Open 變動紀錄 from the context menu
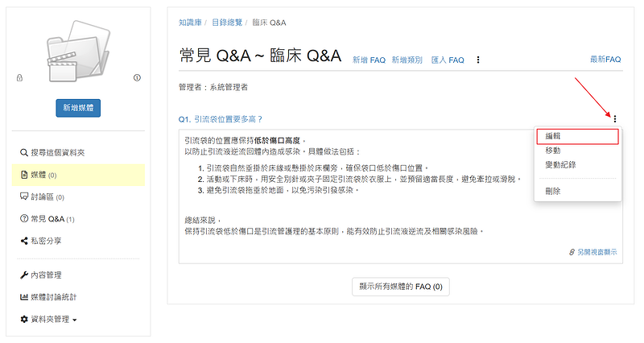The image size is (644, 343). click(x=560, y=164)
